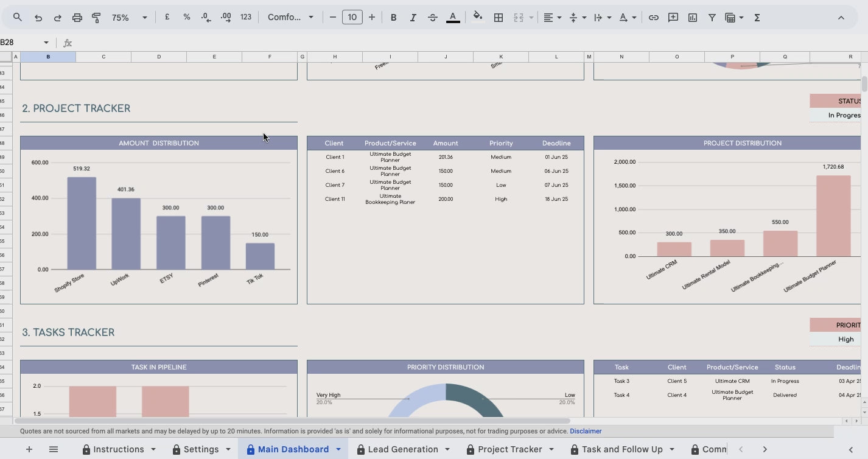Expand the font family dropdown
Screen dimensions: 868x459
tap(290, 18)
